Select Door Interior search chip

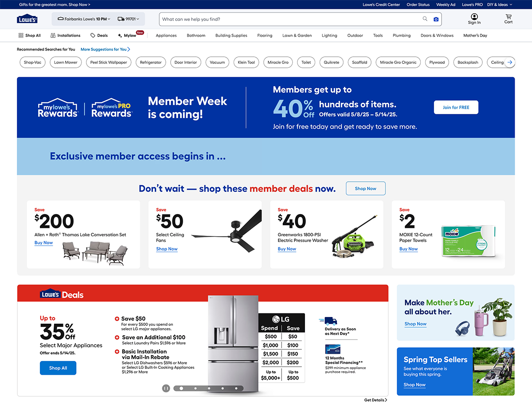click(186, 63)
